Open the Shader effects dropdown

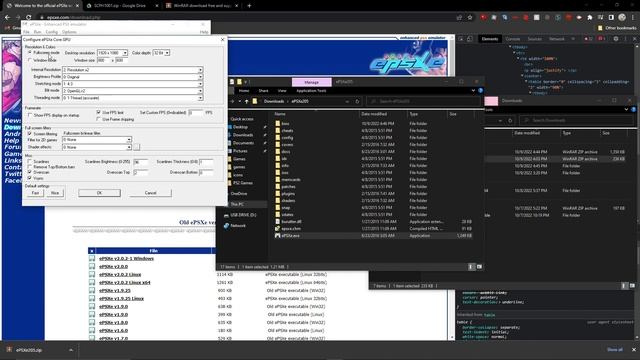pyautogui.click(x=97, y=147)
